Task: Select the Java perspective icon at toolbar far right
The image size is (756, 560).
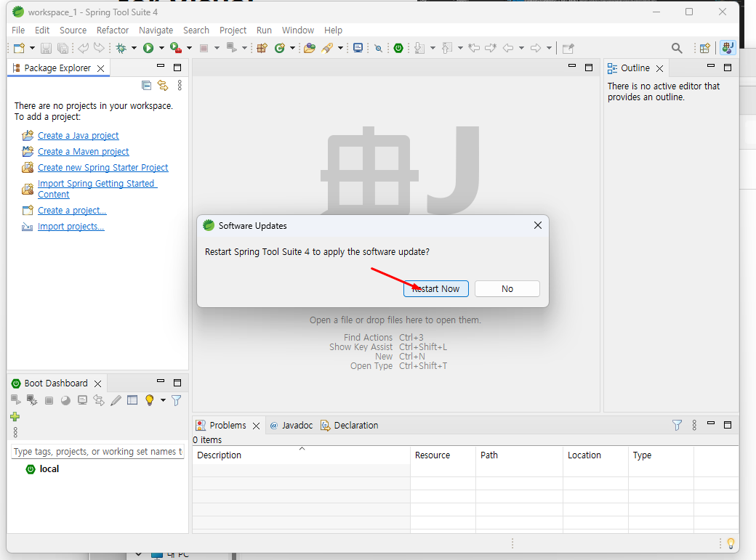Action: tap(728, 48)
